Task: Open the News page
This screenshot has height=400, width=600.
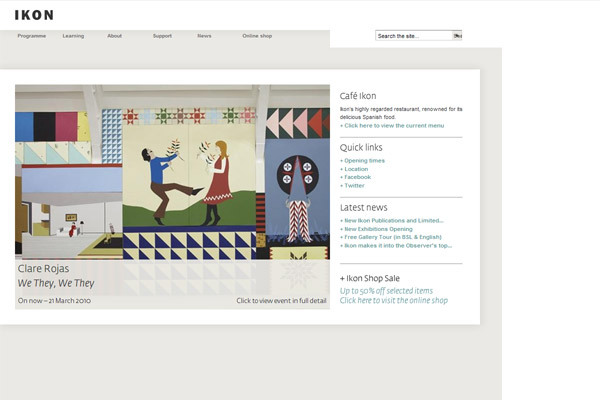Action: [x=204, y=36]
